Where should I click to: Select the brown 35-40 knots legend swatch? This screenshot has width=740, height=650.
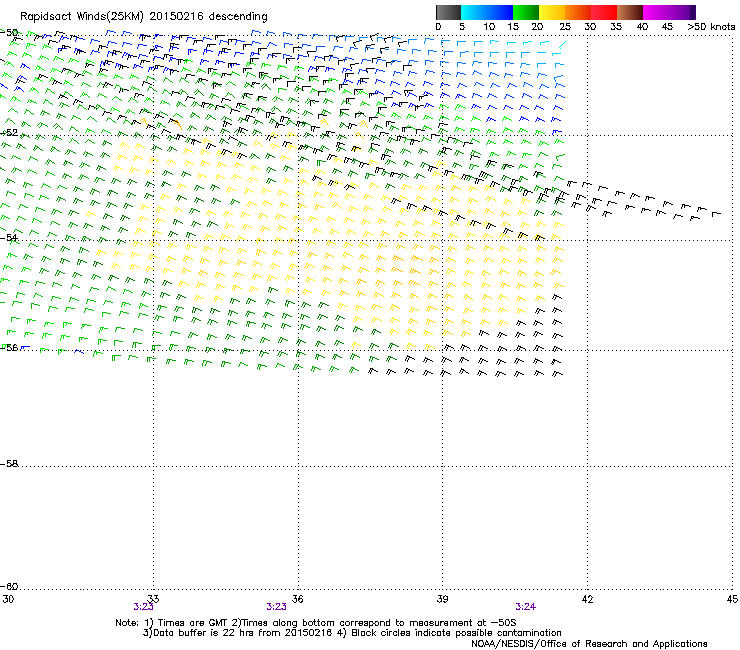pos(630,12)
